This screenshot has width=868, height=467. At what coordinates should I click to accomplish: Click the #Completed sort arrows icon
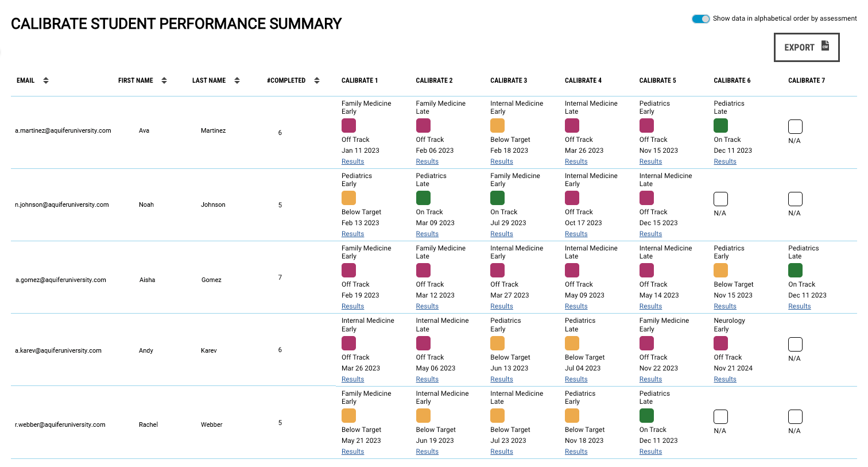[317, 80]
